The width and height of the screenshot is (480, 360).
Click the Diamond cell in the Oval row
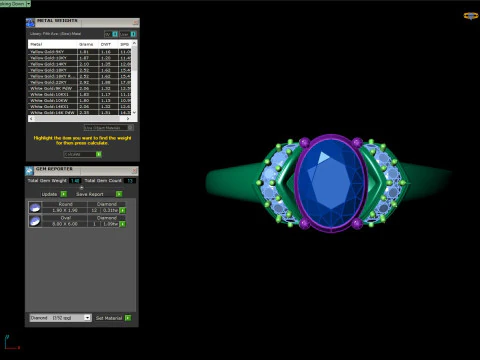(107, 218)
